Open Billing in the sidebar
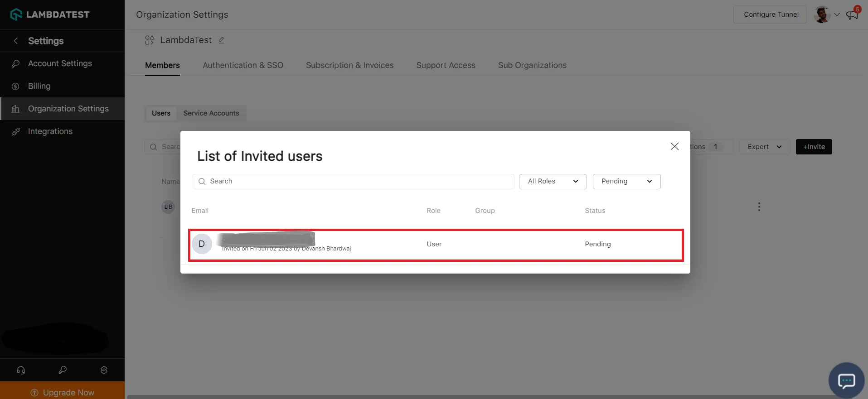This screenshot has width=868, height=399. 39,86
